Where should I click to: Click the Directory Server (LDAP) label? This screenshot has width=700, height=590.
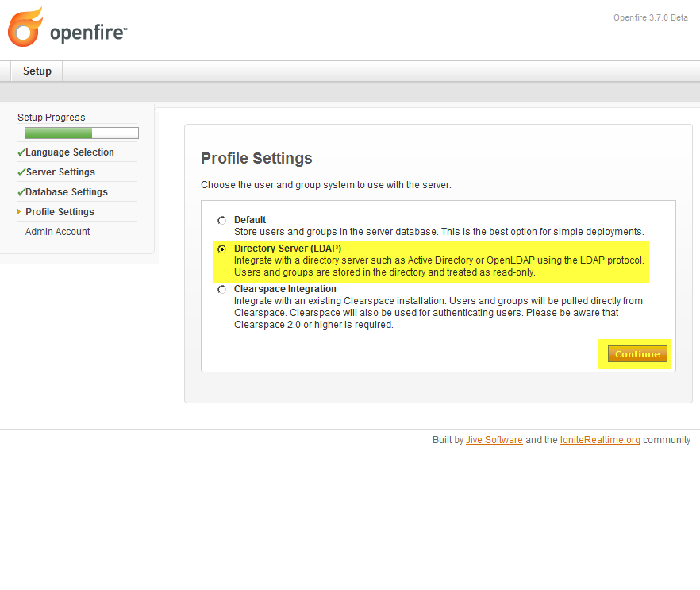(x=287, y=249)
